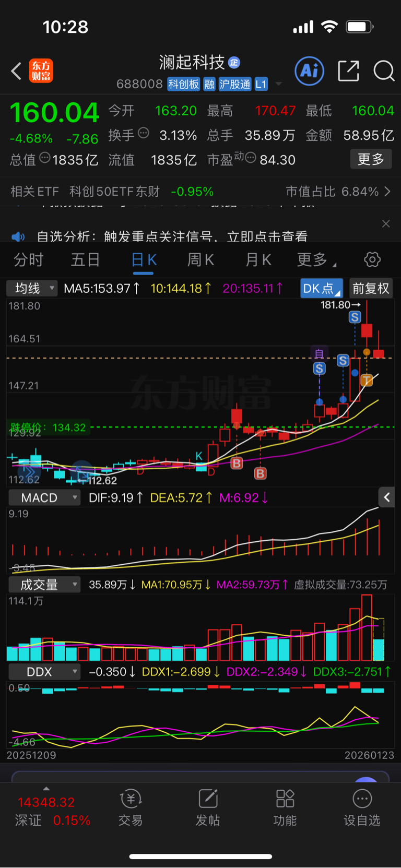Screen dimensions: 401x868
Task: Open the 自选分析 signal notice text
Action: tap(172, 236)
